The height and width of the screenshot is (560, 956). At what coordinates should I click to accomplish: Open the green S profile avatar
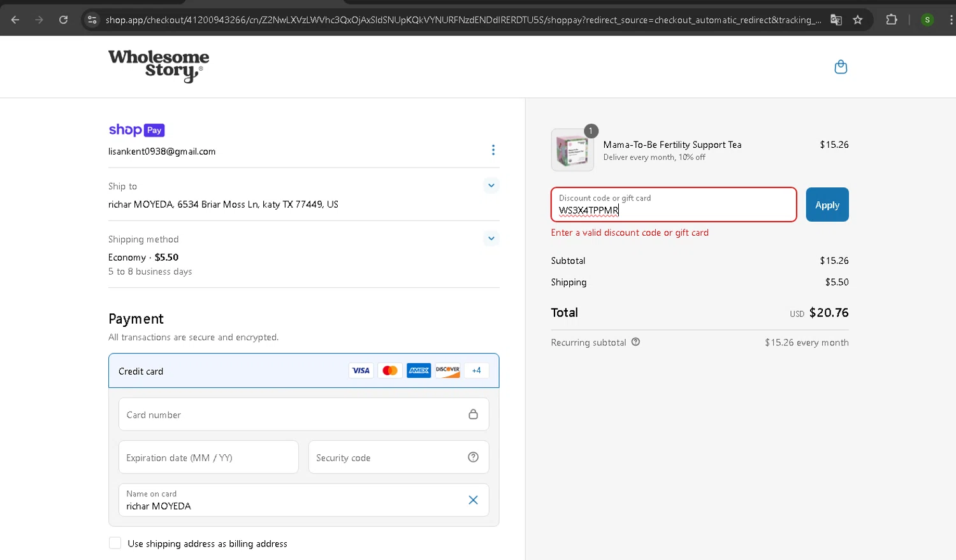tap(927, 20)
